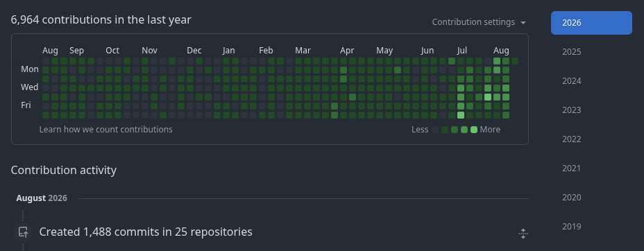Viewport: 644px width, 251px height.
Task: Select the 2026 year filter
Action: [x=591, y=23]
